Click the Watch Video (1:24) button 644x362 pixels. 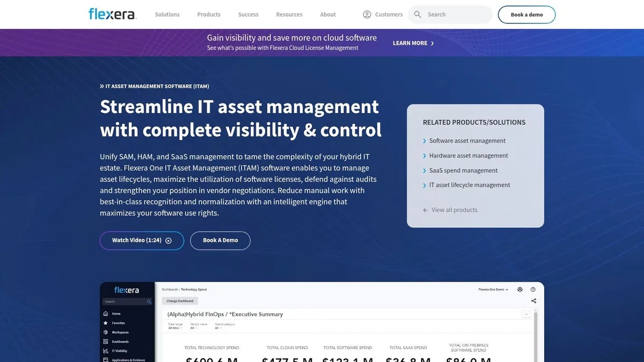[x=142, y=241]
